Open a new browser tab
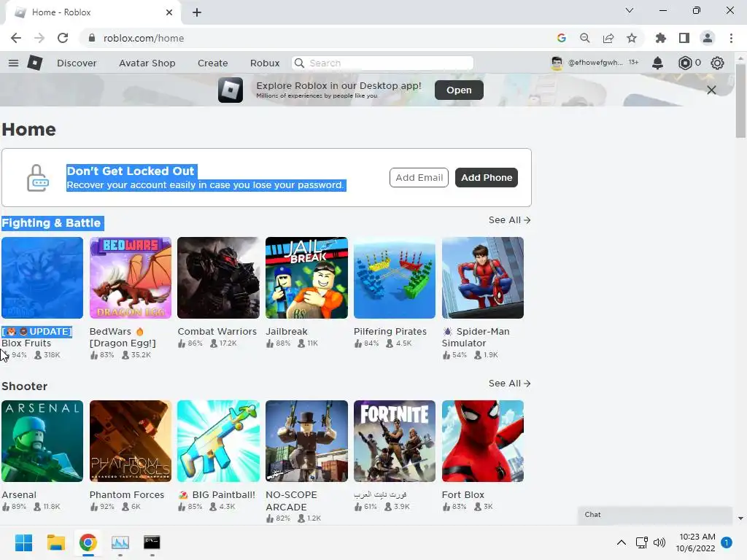This screenshot has width=747, height=560. tap(197, 12)
